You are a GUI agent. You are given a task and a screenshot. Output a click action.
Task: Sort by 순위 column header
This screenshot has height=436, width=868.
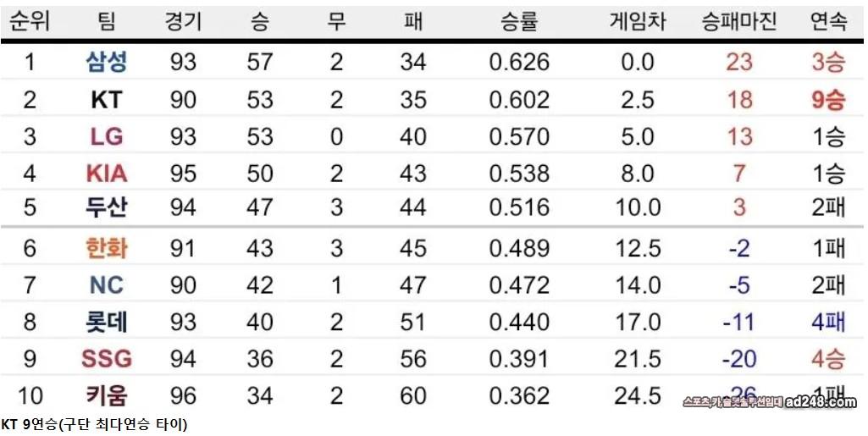30,21
